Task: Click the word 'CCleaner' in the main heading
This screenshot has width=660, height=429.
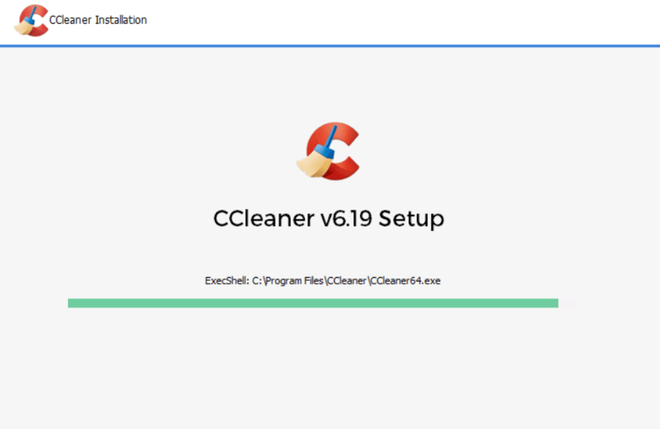Action: (264, 218)
